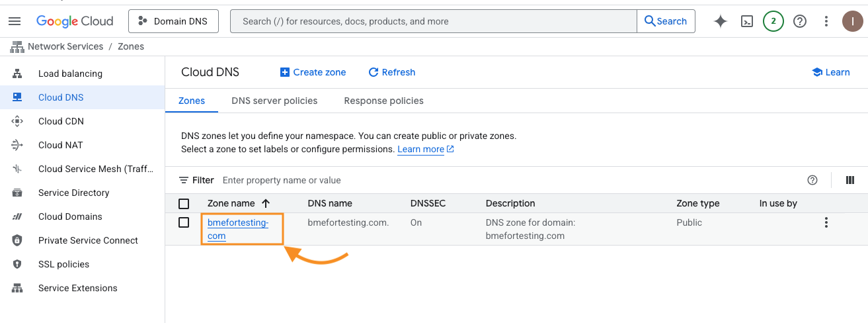The width and height of the screenshot is (868, 323).
Task: Click the DNSSEC On value cell
Action: click(416, 222)
